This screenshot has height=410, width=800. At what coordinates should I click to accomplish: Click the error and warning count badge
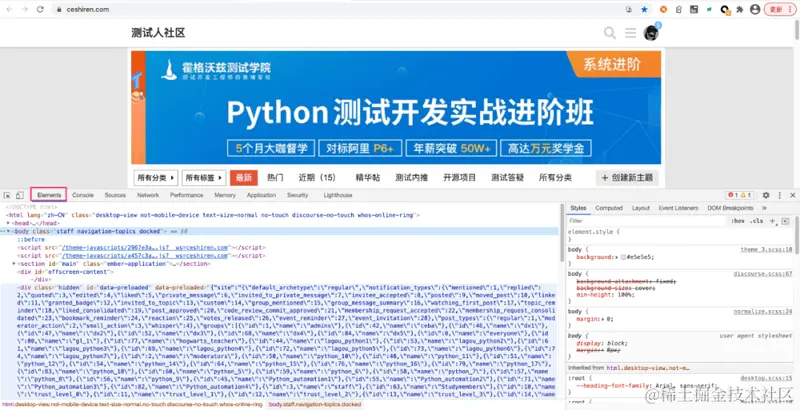pos(740,195)
